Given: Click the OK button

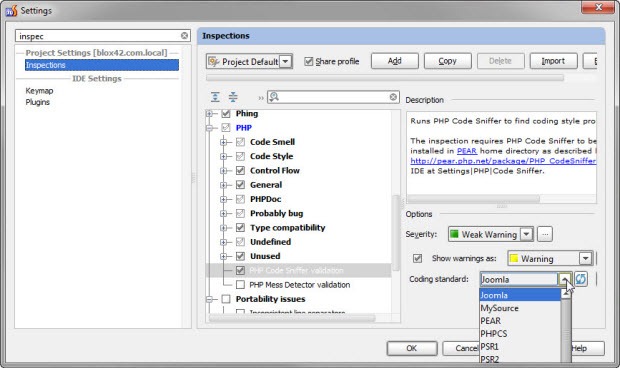Looking at the screenshot, I should pos(412,348).
